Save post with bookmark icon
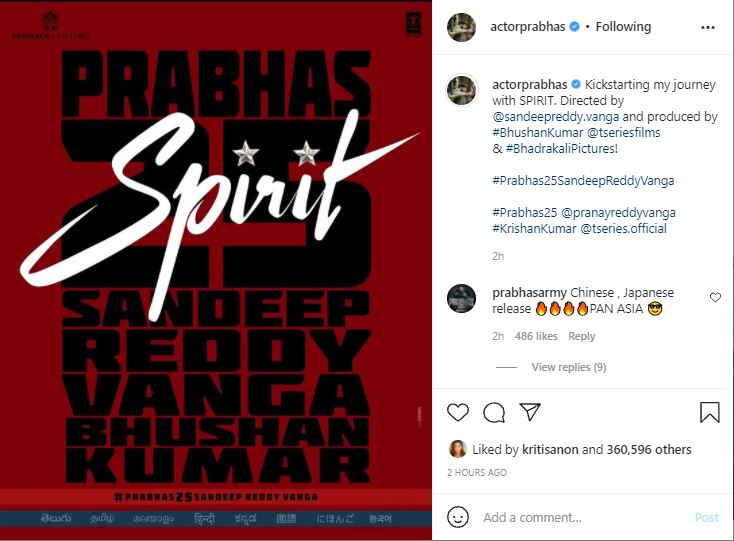Viewport: 734px width, 541px height. (710, 412)
